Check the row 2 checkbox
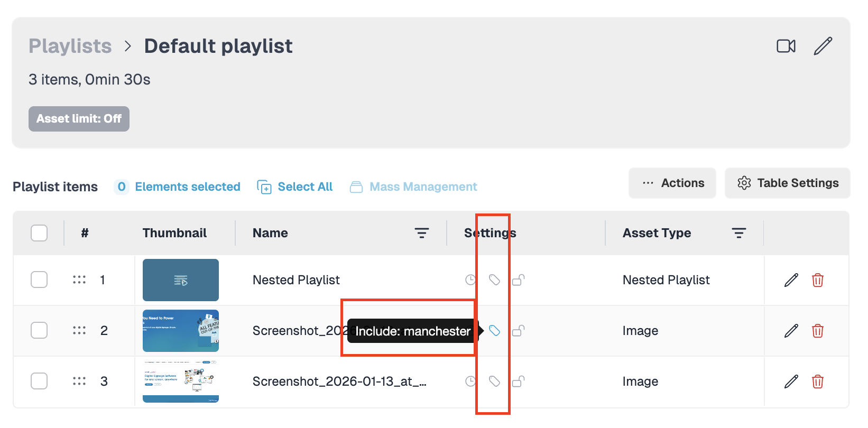Image resolution: width=868 pixels, height=428 pixels. (x=39, y=330)
